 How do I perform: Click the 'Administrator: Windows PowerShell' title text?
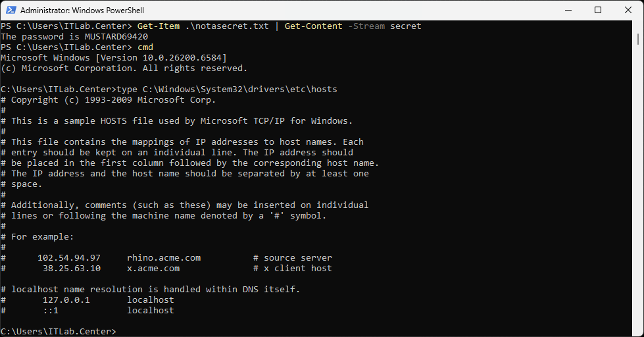tap(82, 11)
